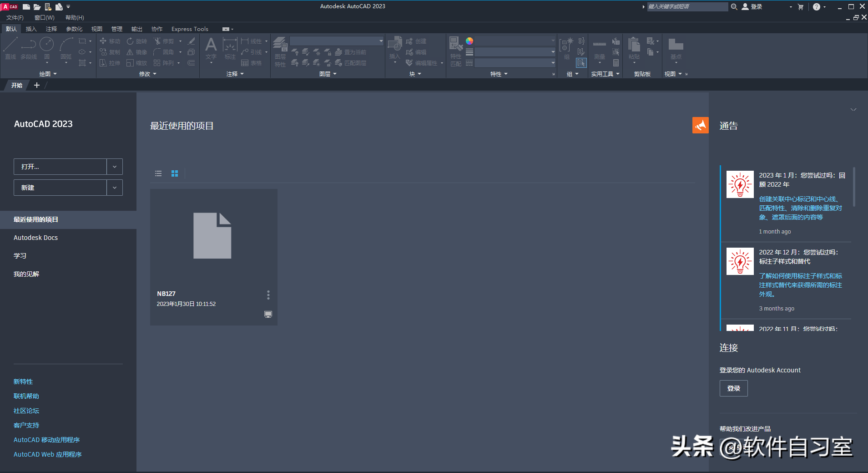Switch to the 参数化 ribbon tab
Image resolution: width=868 pixels, height=473 pixels.
74,29
